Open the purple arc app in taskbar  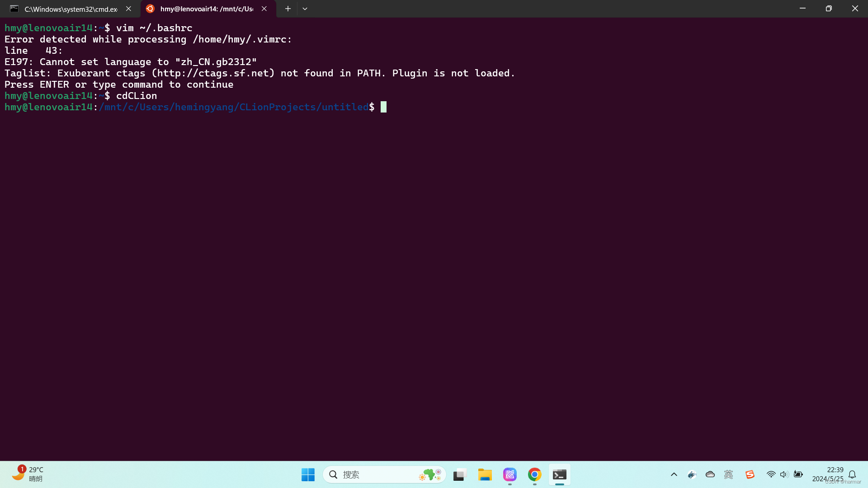[509, 474]
